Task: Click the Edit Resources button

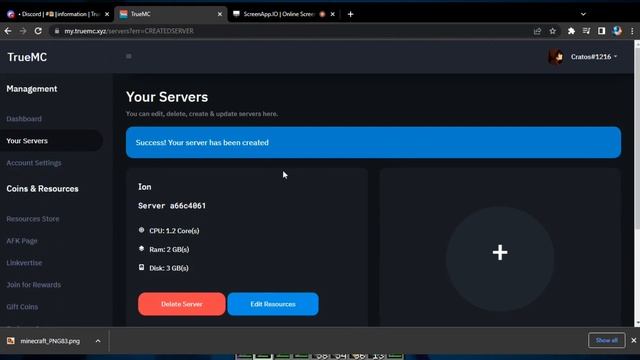Action: pos(273,304)
